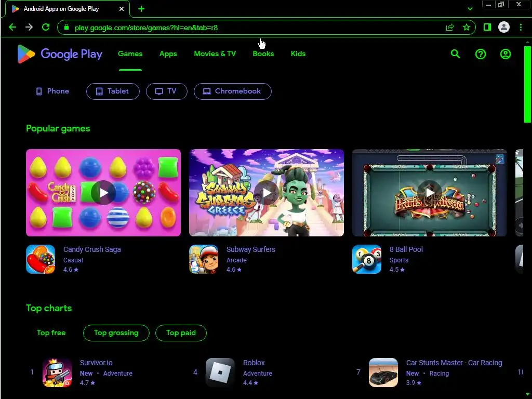Screen dimensions: 532x399
Task: Click the Sports genre under 8 Ball Pool
Action: [x=398, y=260]
